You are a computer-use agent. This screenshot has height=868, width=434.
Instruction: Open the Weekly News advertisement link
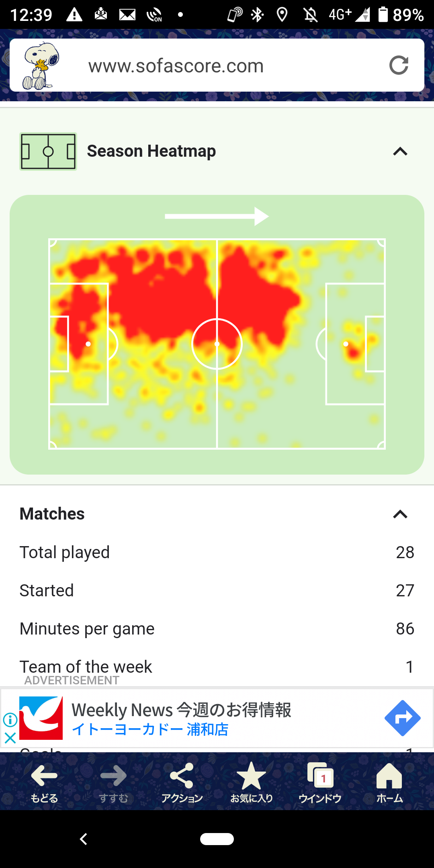[181, 710]
